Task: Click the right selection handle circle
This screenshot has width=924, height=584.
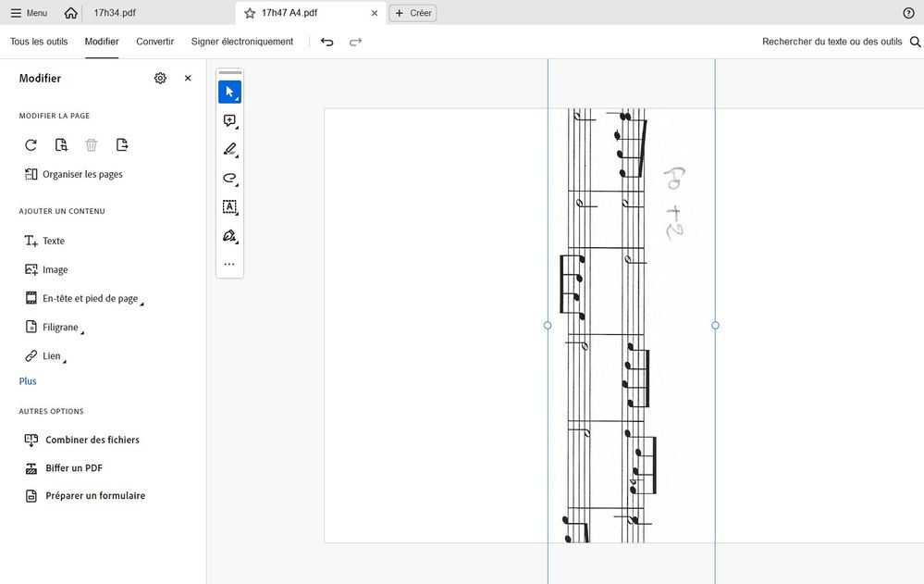Action: tap(715, 326)
